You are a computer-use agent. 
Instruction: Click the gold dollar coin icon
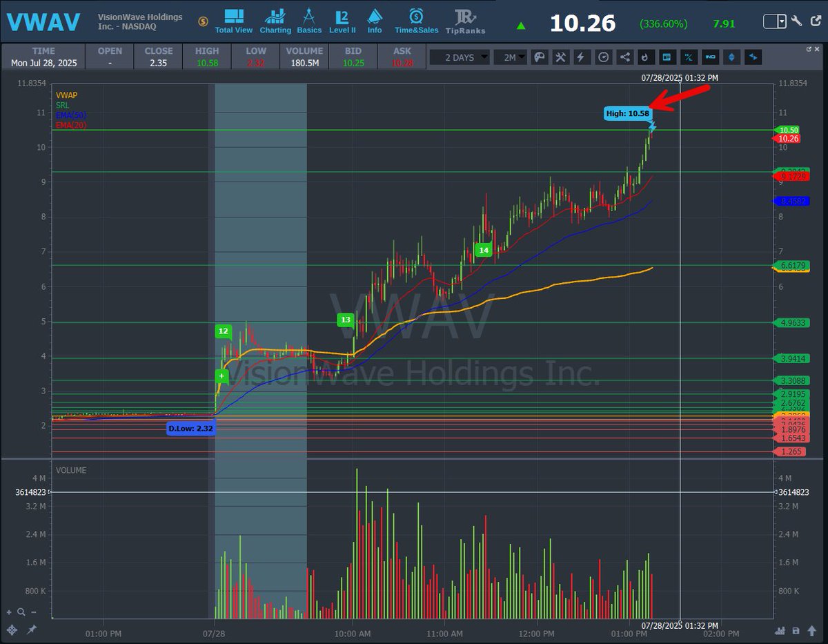pos(203,21)
